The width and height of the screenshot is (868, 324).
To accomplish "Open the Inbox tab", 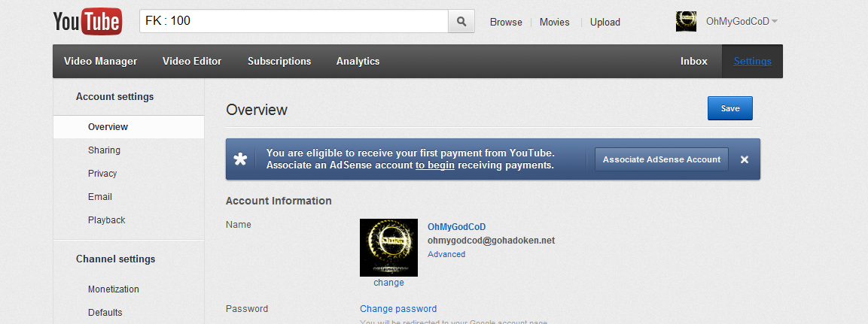I will pyautogui.click(x=693, y=62).
